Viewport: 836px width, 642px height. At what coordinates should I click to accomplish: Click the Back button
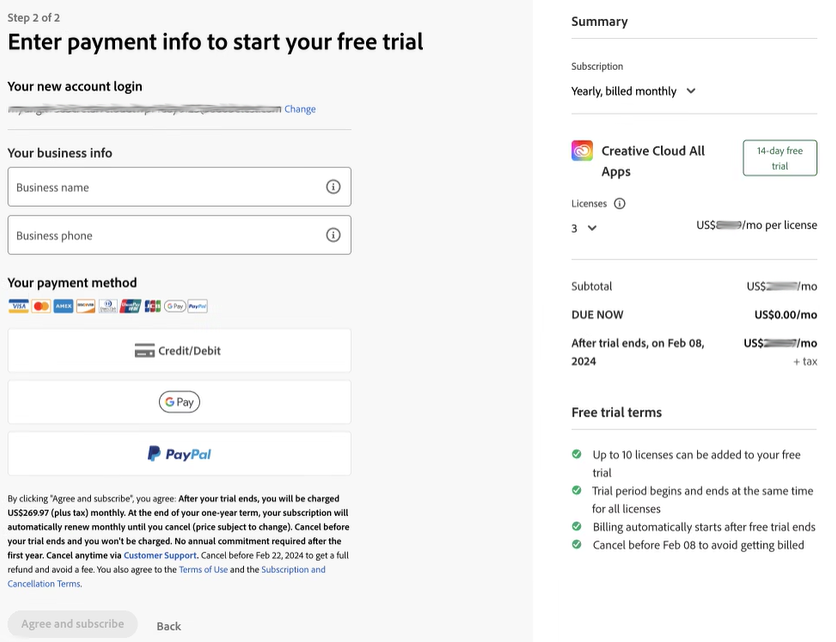[168, 624]
